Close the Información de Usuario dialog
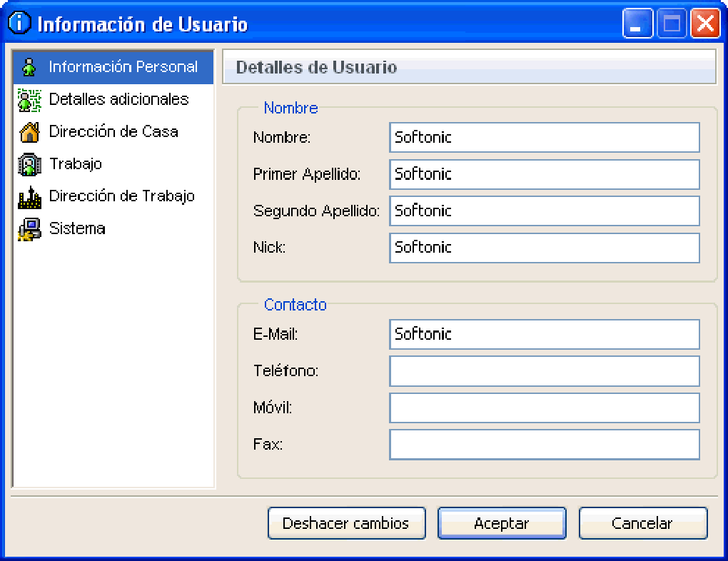The image size is (728, 561). [705, 24]
